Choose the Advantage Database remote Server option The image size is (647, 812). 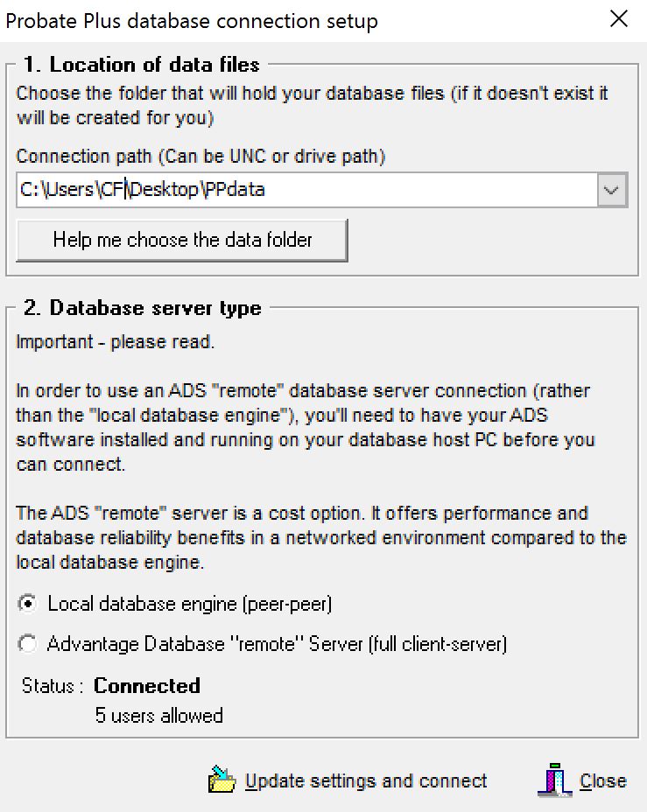point(29,645)
